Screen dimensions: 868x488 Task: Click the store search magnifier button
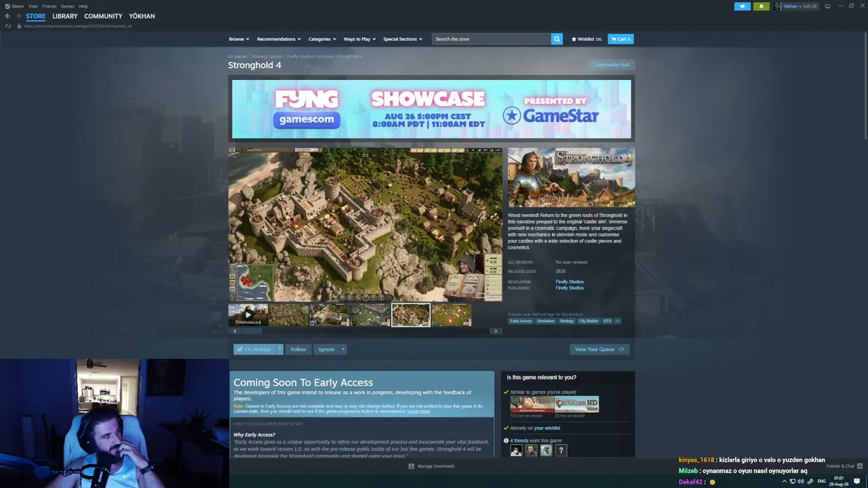557,39
